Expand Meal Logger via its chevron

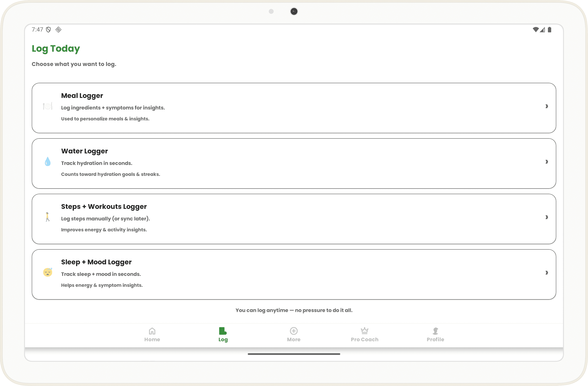546,106
